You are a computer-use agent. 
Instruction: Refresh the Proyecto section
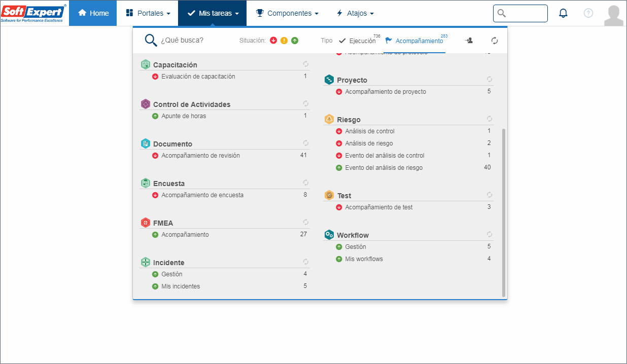pyautogui.click(x=490, y=79)
